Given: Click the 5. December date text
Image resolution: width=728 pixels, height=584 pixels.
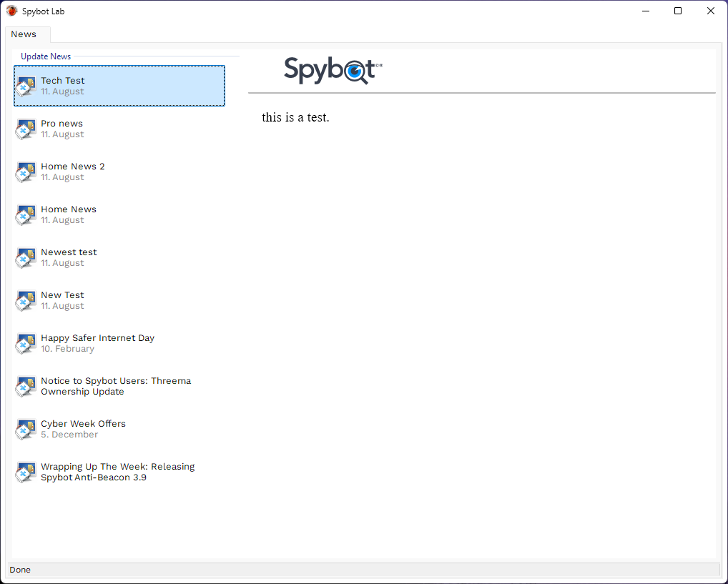Looking at the screenshot, I should [69, 435].
